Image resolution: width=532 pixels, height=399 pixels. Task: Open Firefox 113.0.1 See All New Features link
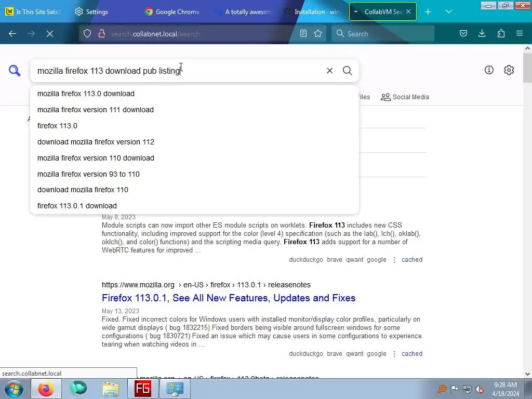229,298
